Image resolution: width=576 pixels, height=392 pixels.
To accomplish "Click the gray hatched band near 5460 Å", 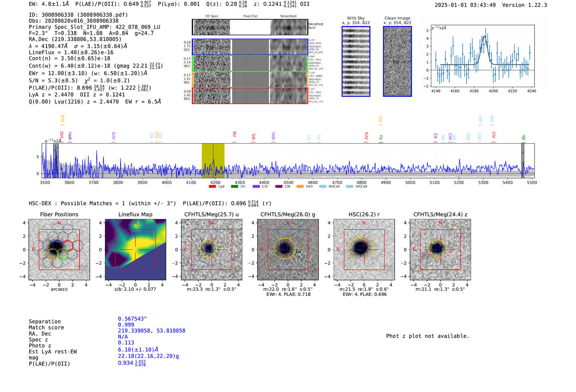I will 523,161.
